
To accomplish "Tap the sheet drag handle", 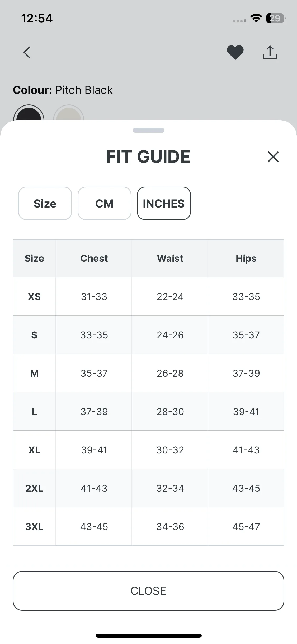I will pyautogui.click(x=148, y=130).
